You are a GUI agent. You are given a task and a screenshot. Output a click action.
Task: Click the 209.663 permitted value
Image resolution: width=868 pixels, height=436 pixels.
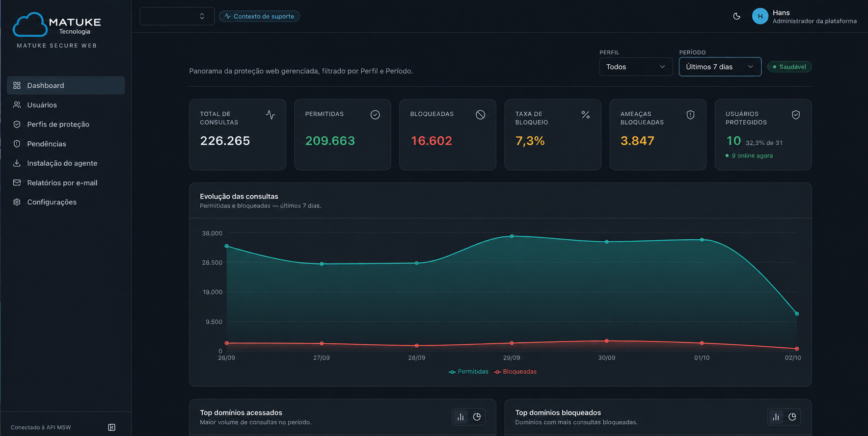pos(330,141)
